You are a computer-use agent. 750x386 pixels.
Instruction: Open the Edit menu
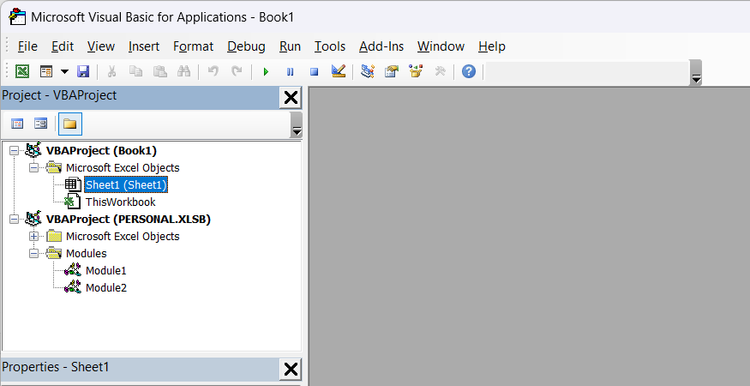(x=62, y=46)
